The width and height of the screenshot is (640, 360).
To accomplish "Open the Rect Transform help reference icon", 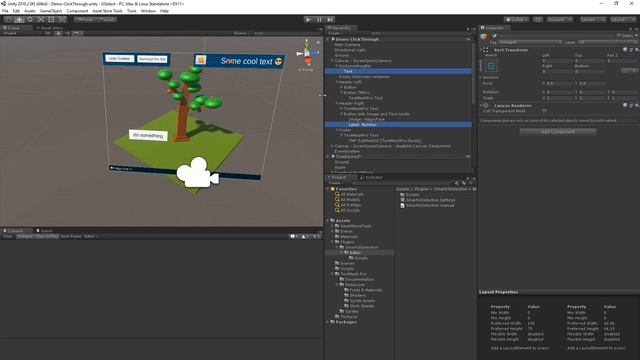I will tap(625, 50).
